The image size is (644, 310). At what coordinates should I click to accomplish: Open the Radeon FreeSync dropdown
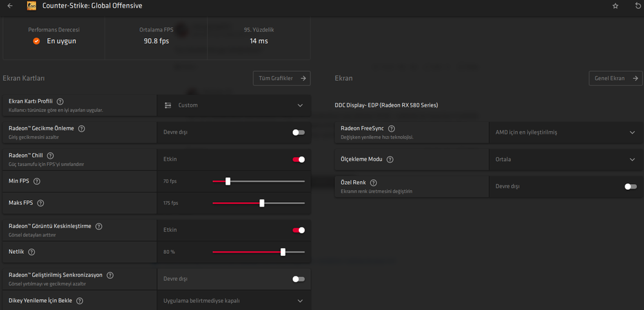(566, 132)
